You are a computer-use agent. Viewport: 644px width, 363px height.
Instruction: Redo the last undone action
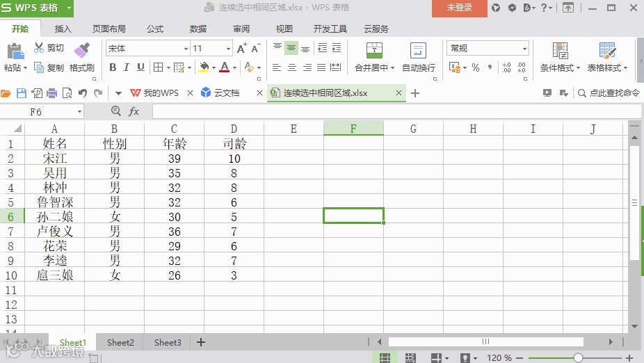point(98,93)
